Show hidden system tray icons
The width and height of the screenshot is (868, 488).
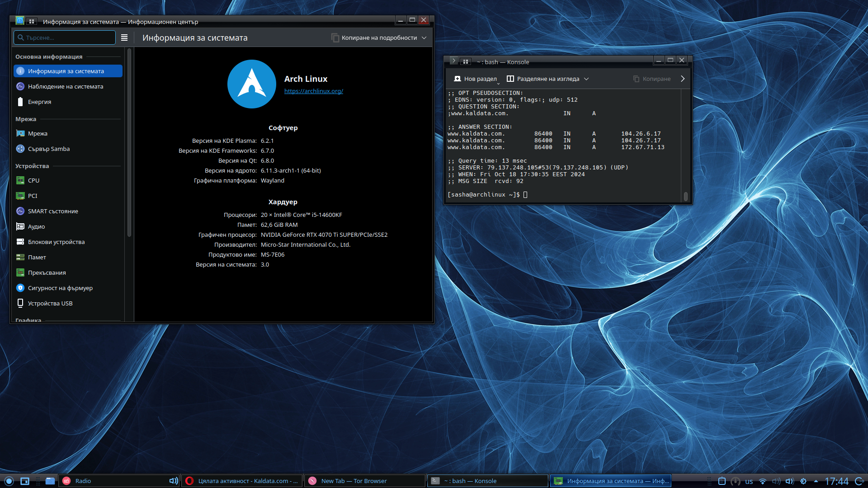(816, 481)
